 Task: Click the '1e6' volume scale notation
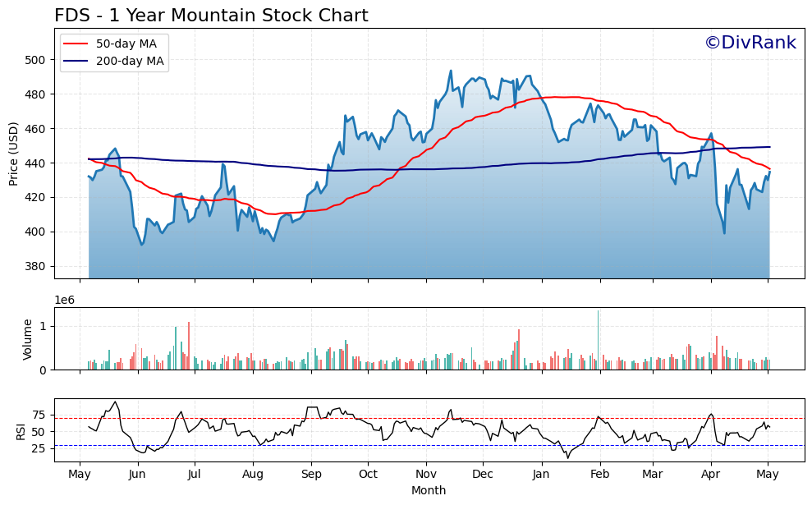(x=65, y=301)
